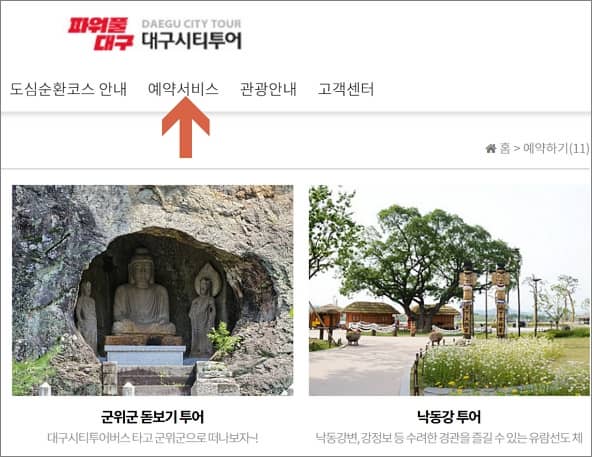
Task: Click the 예약하기(11) breadcrumb text
Action: point(556,148)
